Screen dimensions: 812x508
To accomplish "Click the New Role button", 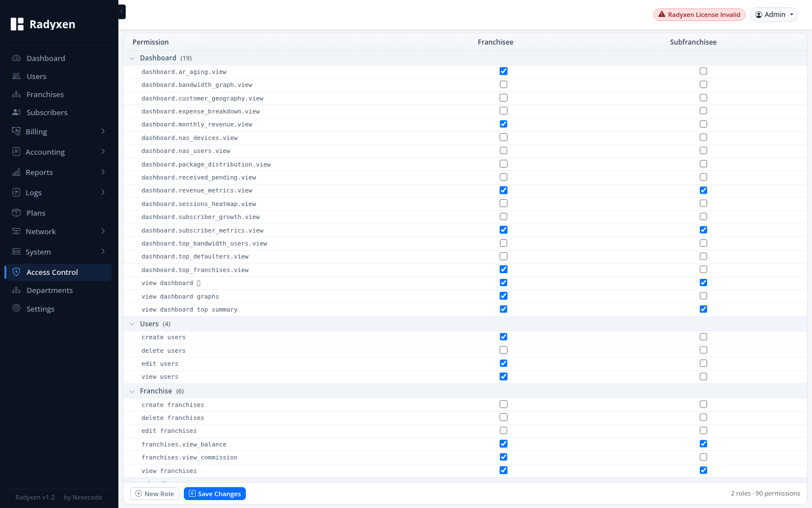I will click(155, 494).
